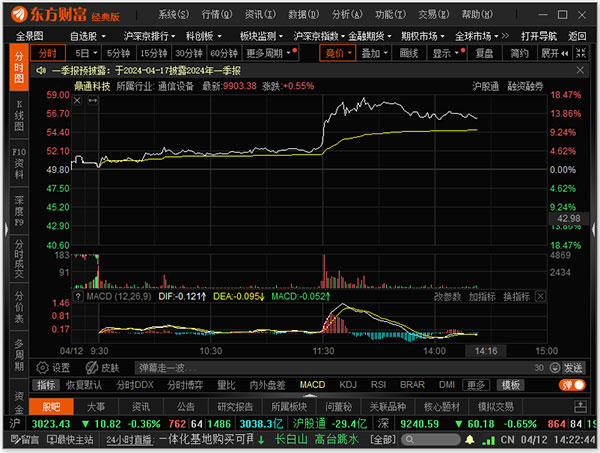Open the 叠加 dropdown
600x453 pixels.
374,53
